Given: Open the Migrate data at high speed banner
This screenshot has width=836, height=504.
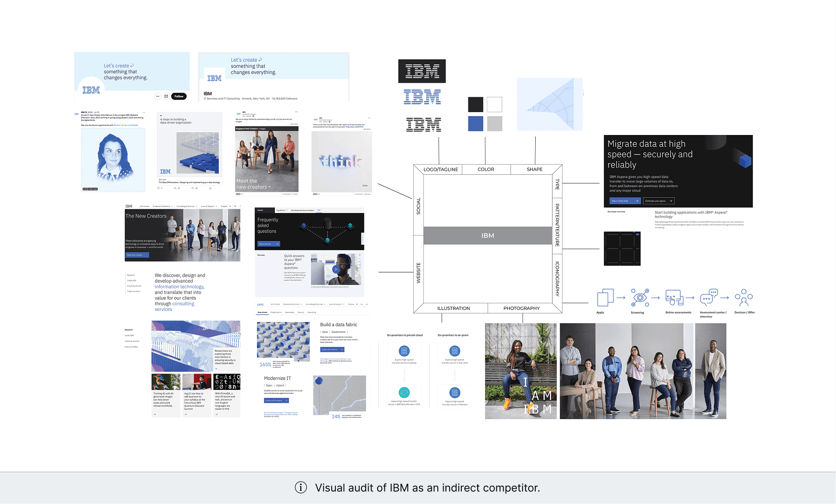Looking at the screenshot, I should [678, 171].
